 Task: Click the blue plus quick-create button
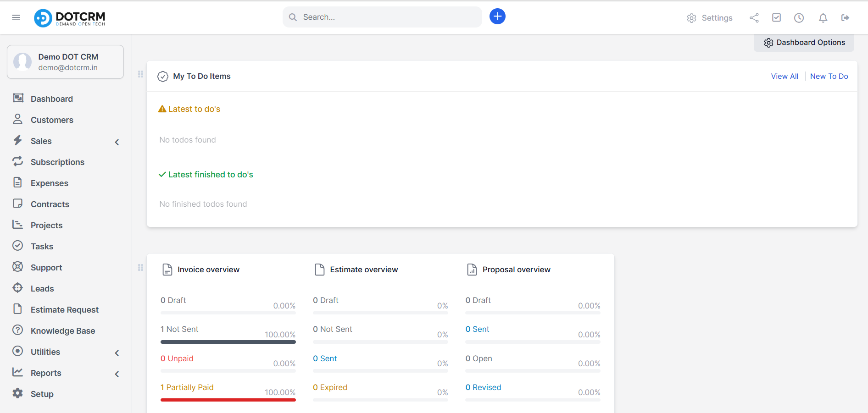point(497,17)
